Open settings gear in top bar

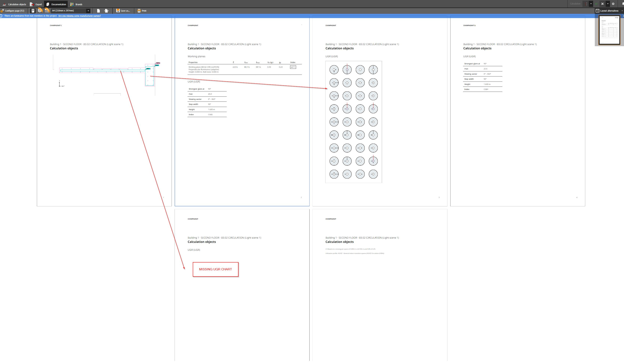613,4
